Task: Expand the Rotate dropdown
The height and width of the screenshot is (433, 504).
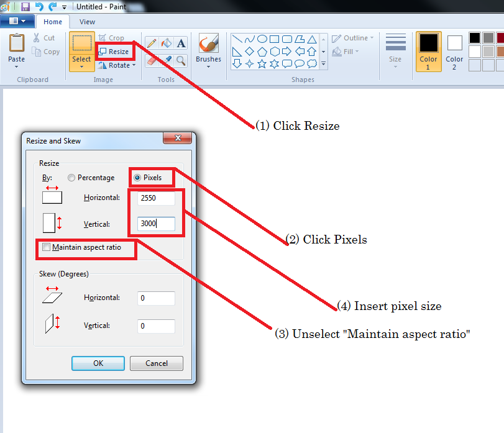Action: point(117,65)
